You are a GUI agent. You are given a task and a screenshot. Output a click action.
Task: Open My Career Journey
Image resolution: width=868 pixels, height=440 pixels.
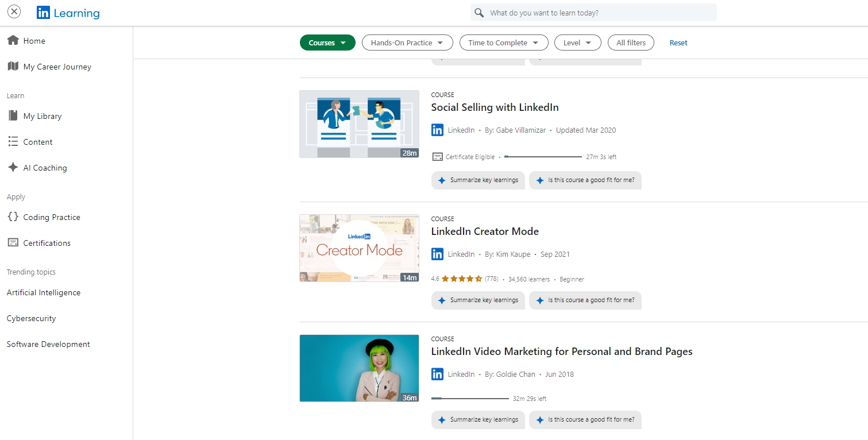[57, 66]
